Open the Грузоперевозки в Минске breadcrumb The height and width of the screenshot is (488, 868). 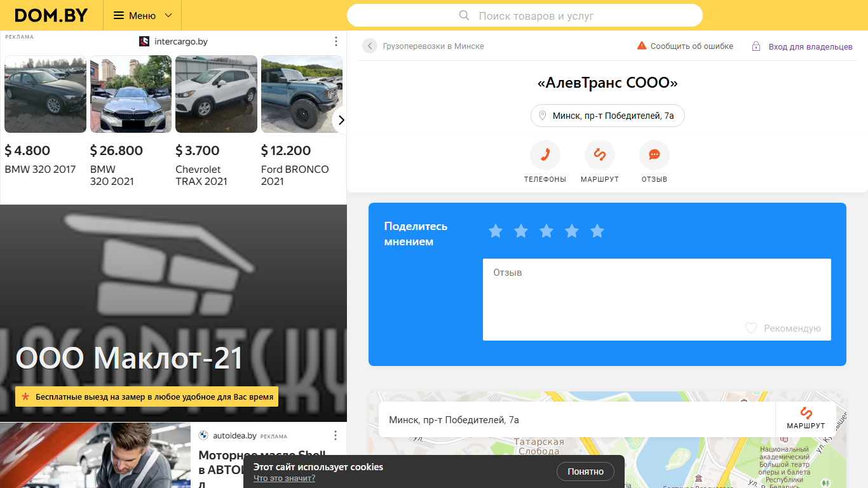click(433, 46)
